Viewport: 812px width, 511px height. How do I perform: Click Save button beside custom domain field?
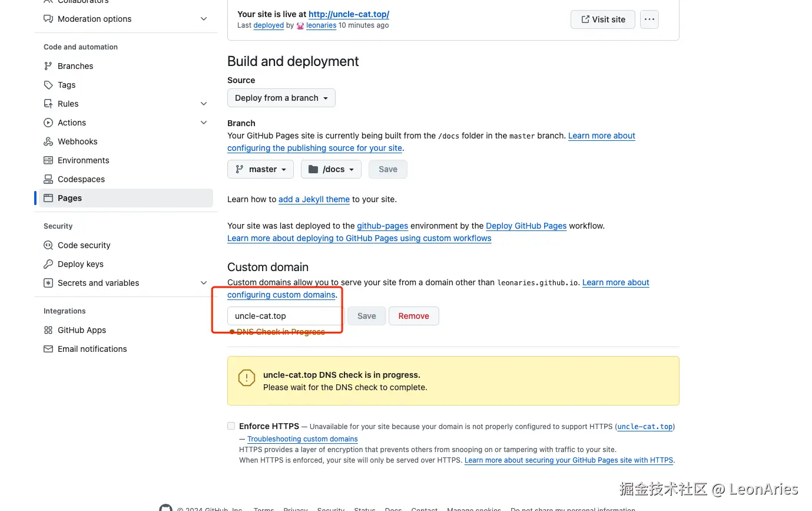tap(366, 316)
